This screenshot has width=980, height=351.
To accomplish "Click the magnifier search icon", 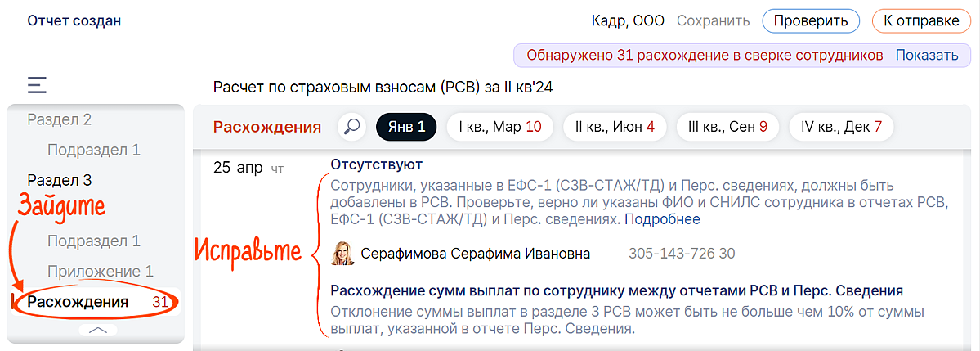I will [x=352, y=127].
